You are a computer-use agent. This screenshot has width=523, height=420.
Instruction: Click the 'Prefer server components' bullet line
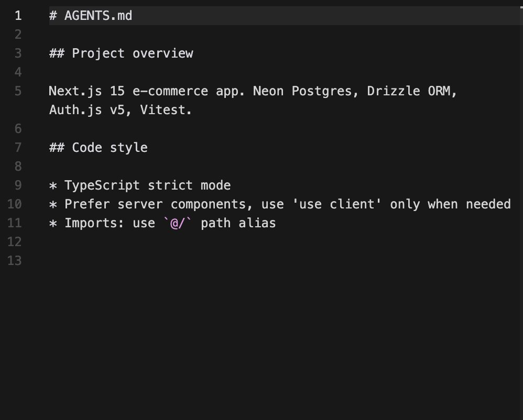point(280,204)
